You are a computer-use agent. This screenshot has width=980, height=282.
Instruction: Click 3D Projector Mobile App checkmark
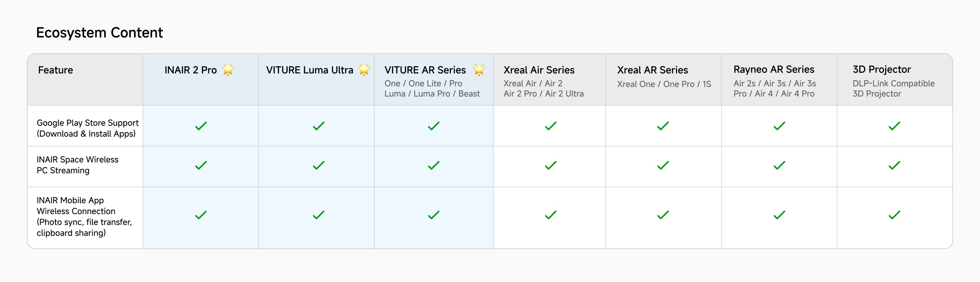(x=894, y=215)
